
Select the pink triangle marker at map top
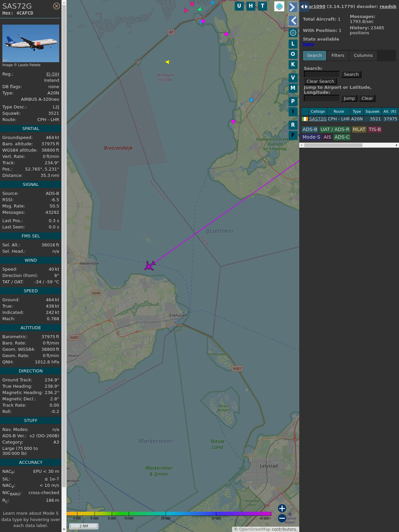tap(186, 10)
